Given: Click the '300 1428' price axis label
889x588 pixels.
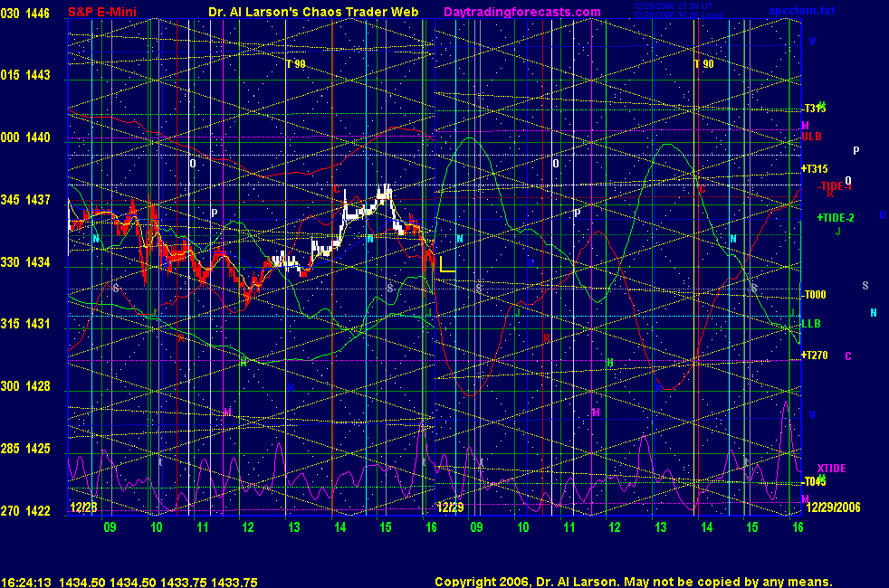Looking at the screenshot, I should [x=25, y=385].
